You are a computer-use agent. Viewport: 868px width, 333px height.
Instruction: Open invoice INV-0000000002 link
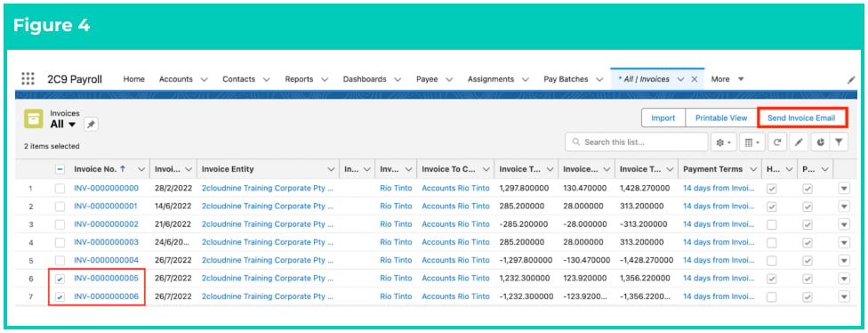coord(107,224)
